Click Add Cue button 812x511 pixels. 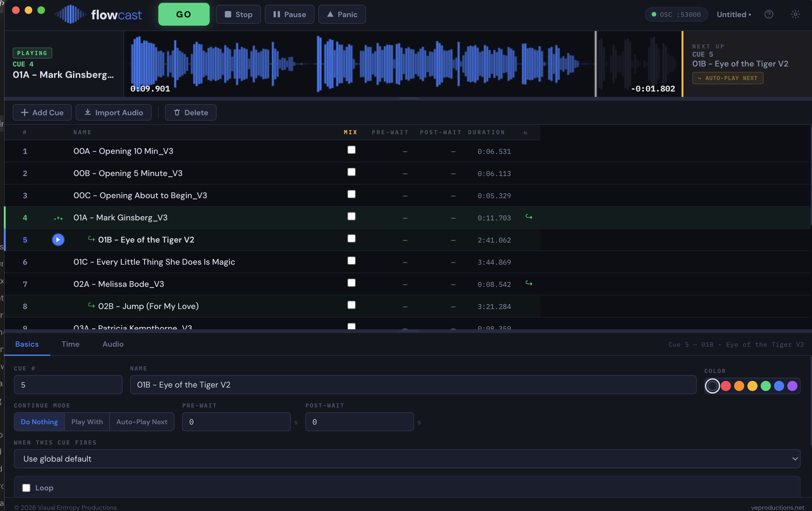(42, 113)
